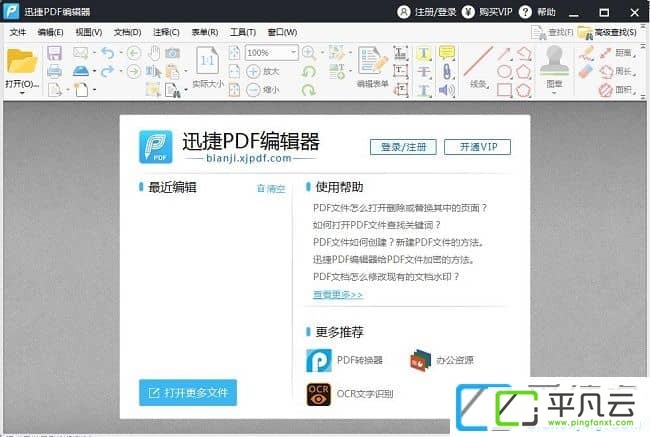Rotate the page counterclockwise
This screenshot has width=650, height=437.
(x=308, y=72)
